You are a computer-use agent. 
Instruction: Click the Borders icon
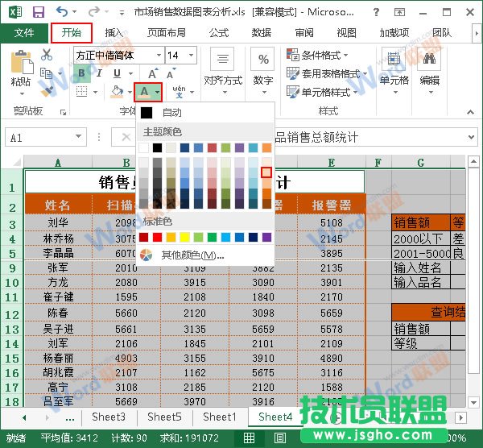[x=81, y=92]
